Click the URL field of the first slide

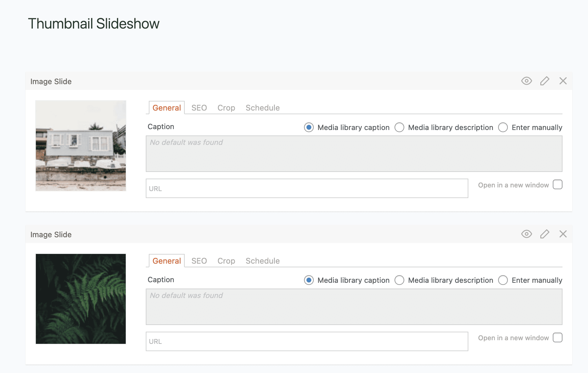(307, 188)
